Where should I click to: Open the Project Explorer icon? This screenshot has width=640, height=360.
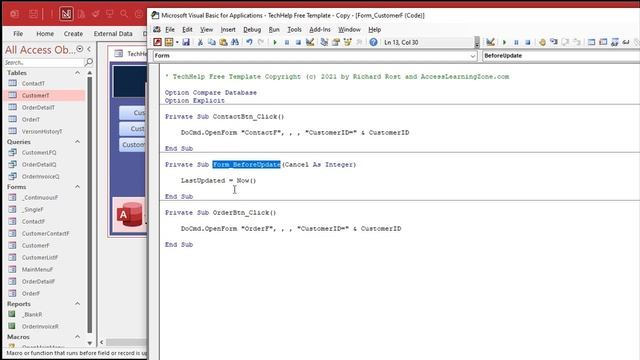pos(324,42)
